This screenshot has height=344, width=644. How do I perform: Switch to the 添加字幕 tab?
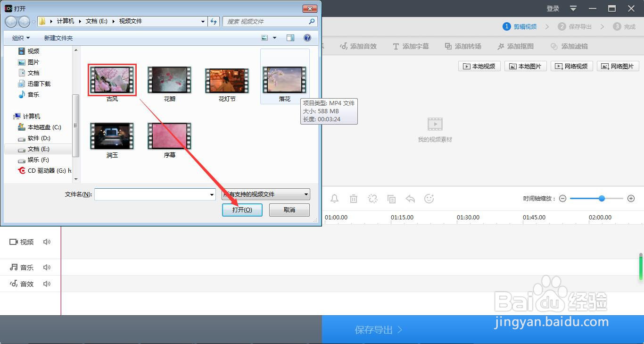411,46
